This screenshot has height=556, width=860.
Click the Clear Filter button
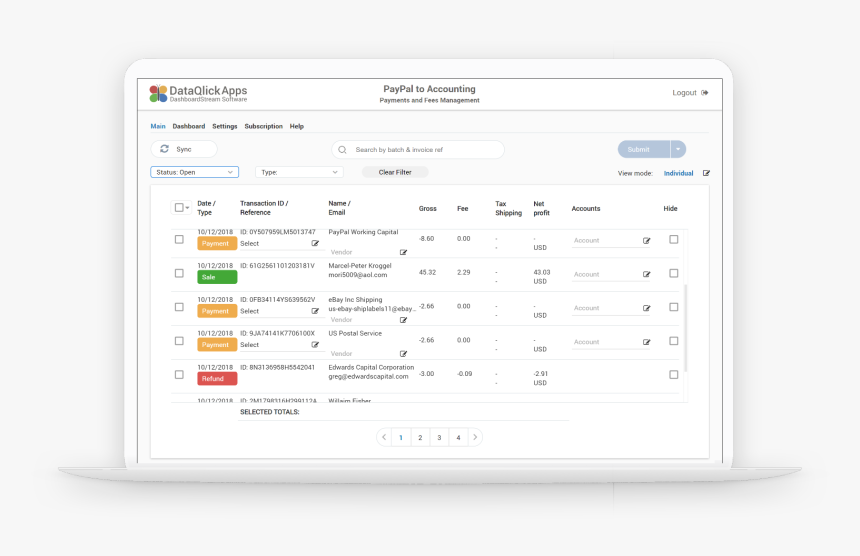[x=395, y=172]
